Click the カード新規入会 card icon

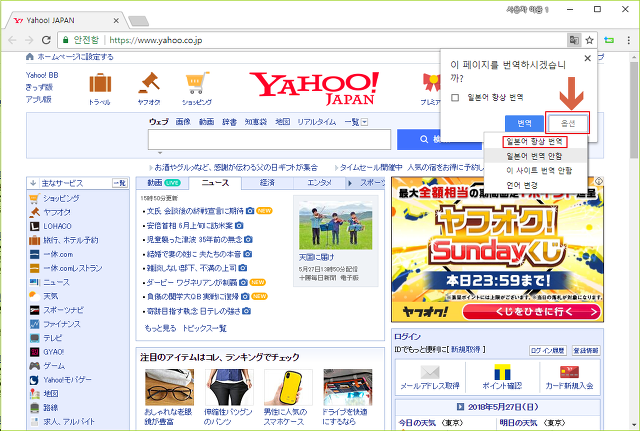tap(569, 372)
